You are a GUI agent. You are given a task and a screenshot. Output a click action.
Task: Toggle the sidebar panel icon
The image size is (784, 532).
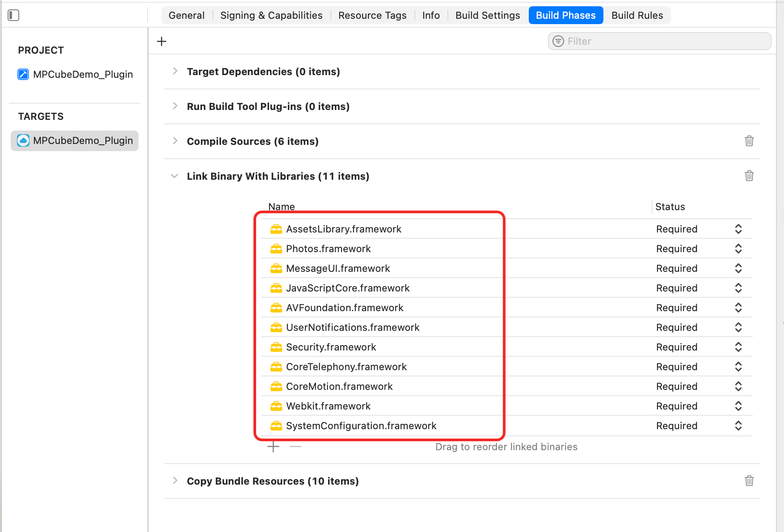[x=13, y=15]
